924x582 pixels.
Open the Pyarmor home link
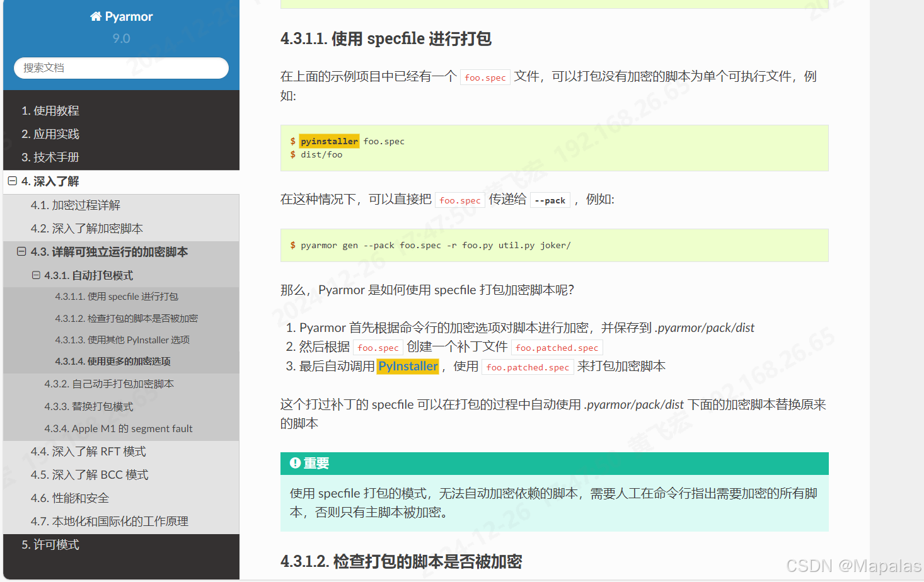(122, 16)
